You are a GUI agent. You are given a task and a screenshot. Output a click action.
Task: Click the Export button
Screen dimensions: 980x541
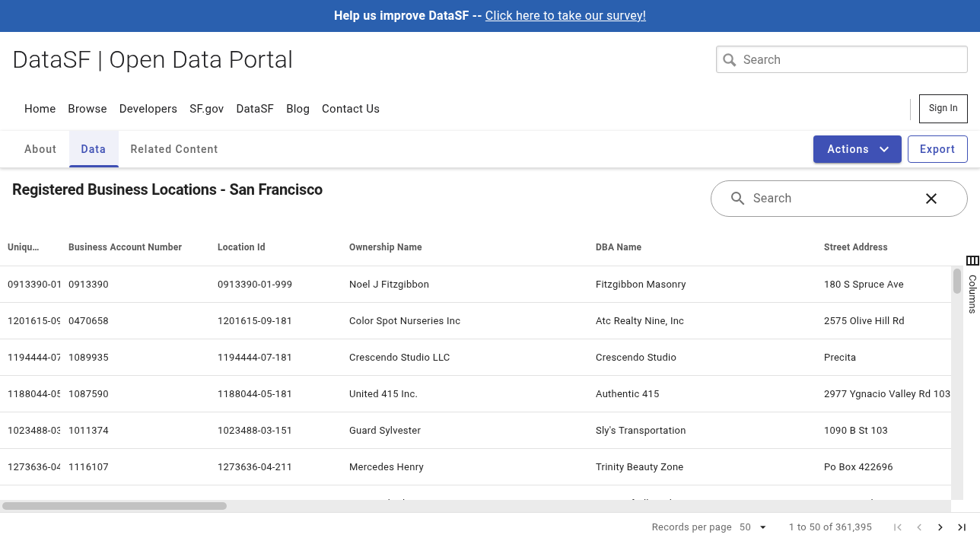click(937, 149)
